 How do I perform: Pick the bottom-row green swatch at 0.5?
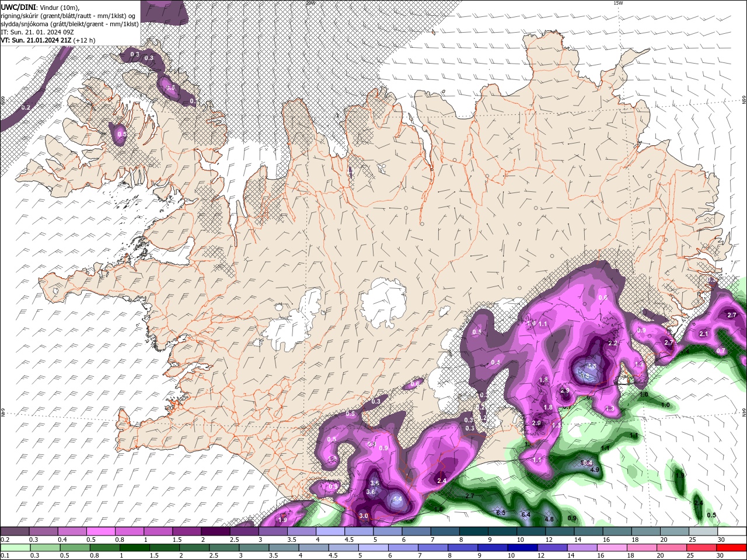(75, 548)
